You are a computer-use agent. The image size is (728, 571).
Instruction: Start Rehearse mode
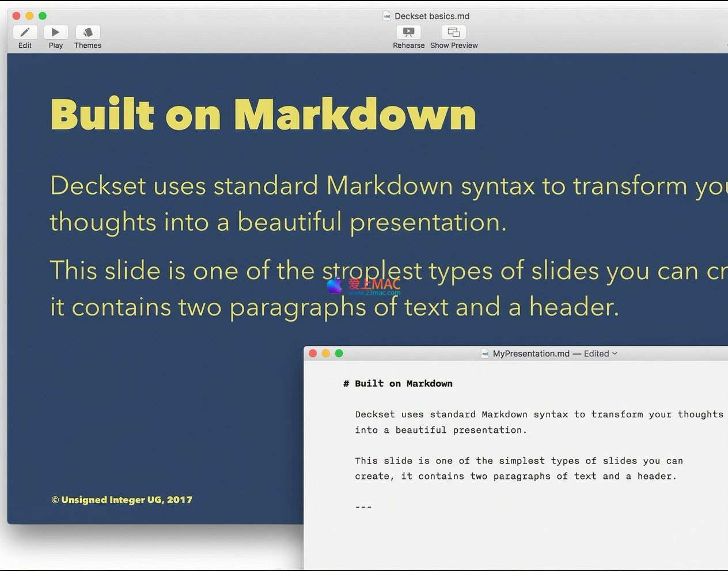[x=408, y=32]
